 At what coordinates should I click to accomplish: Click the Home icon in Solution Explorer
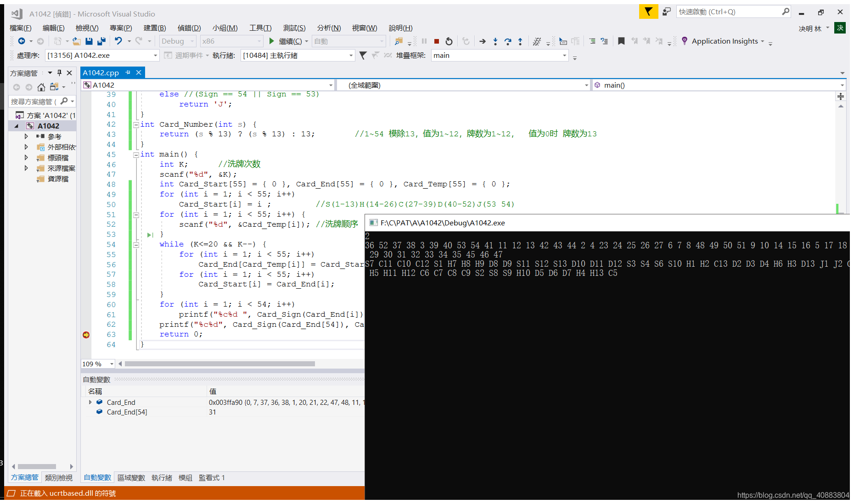pos(41,87)
